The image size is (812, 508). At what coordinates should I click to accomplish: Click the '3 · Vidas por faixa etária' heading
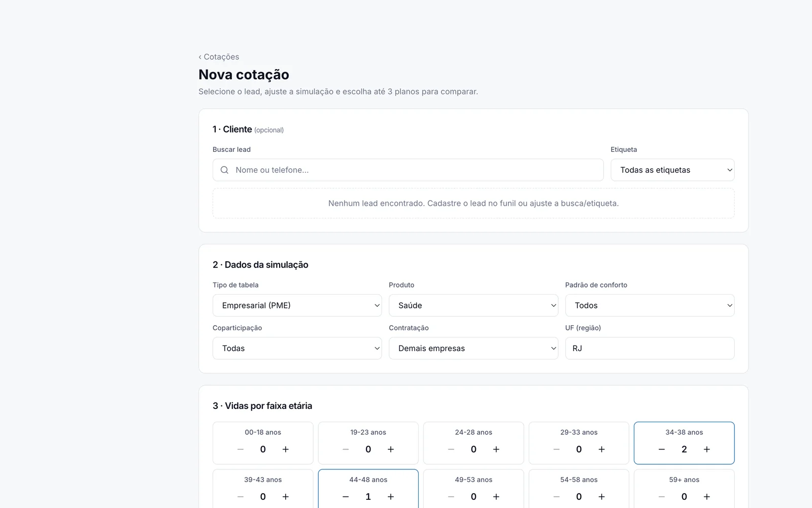tap(262, 406)
